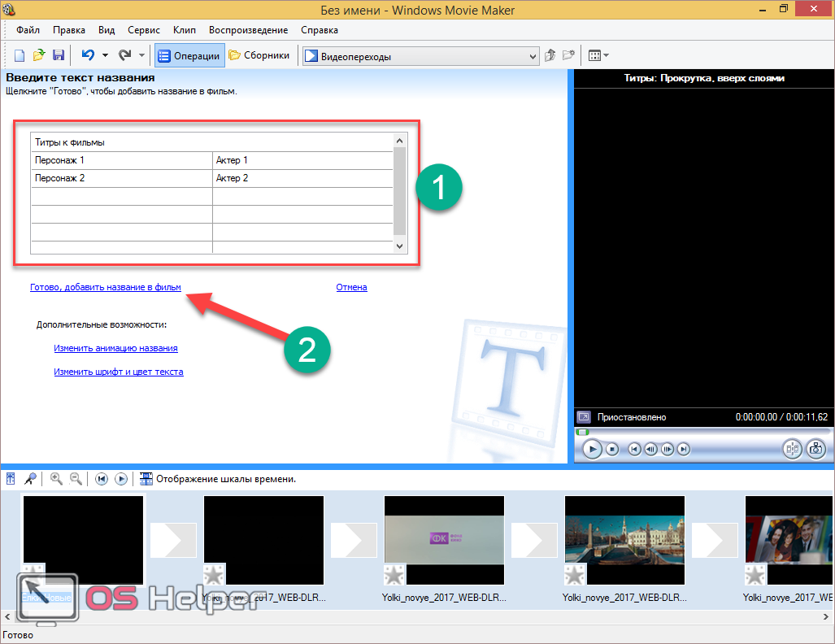This screenshot has width=835, height=644.
Task: Click the preview player seek bar
Action: point(702,432)
